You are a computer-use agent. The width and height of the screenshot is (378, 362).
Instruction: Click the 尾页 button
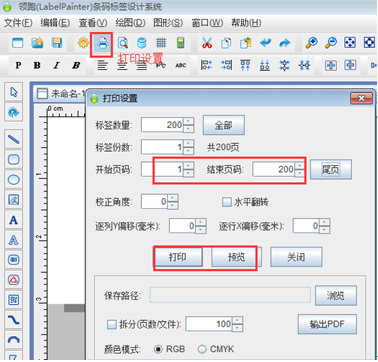(x=331, y=170)
